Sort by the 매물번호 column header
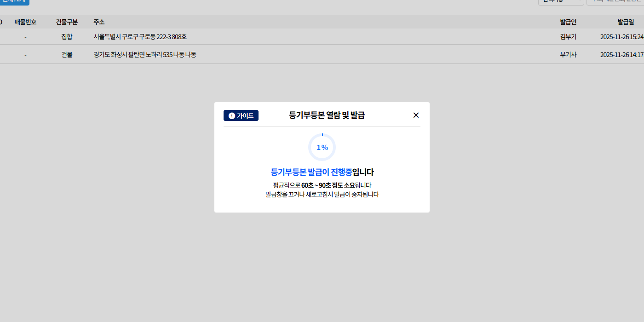644x322 pixels. pyautogui.click(x=25, y=22)
